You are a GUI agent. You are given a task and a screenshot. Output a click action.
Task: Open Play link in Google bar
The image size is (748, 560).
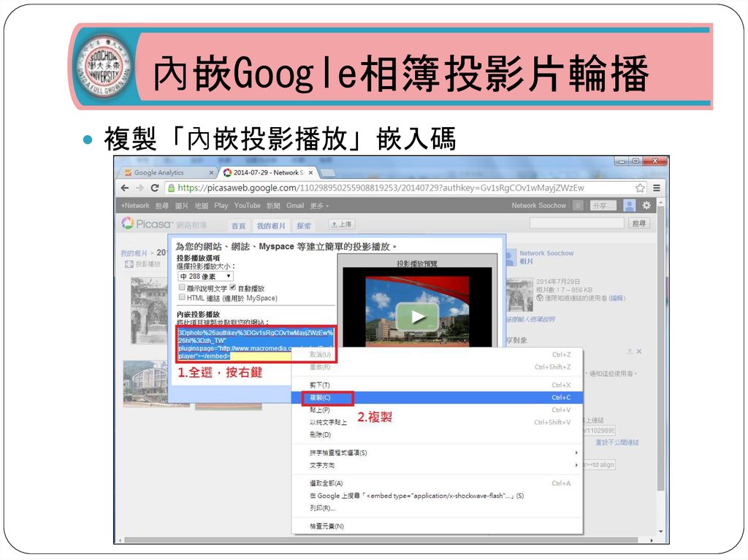coord(221,206)
